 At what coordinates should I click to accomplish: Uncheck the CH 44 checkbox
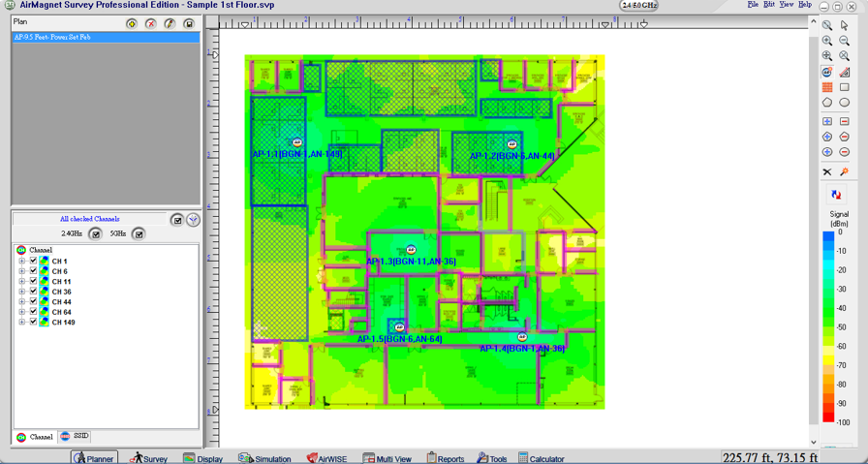click(x=33, y=301)
